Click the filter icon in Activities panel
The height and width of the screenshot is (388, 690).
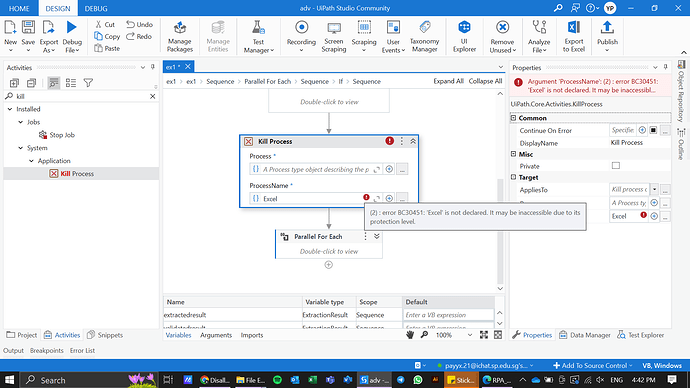click(x=88, y=83)
